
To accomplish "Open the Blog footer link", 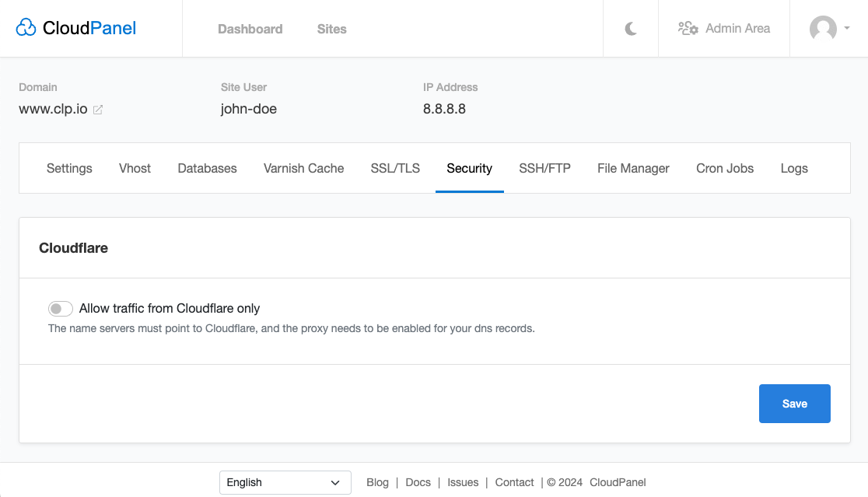I will (377, 482).
